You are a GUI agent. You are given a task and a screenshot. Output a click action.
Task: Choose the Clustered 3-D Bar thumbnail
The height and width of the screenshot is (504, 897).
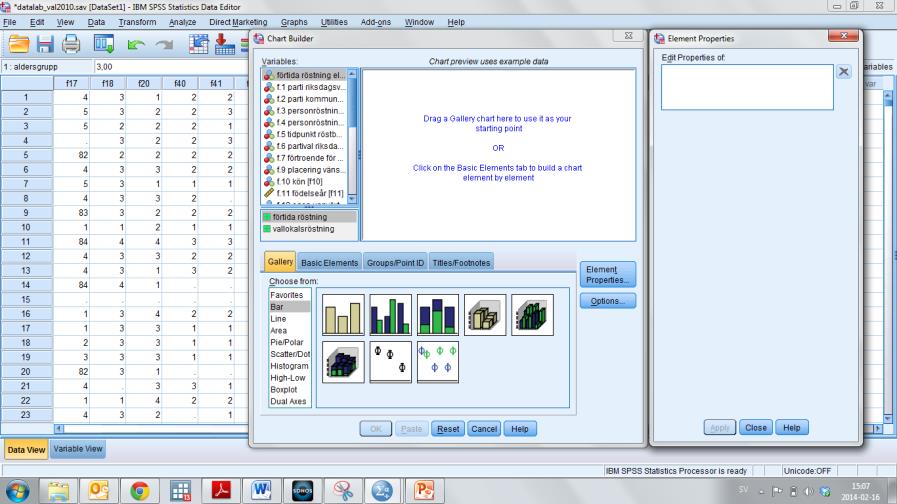(x=533, y=315)
